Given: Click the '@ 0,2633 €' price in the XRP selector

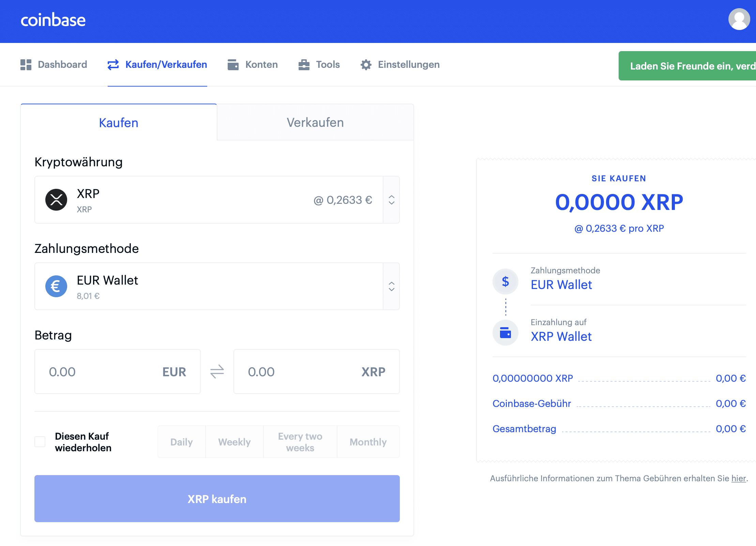Looking at the screenshot, I should [343, 200].
